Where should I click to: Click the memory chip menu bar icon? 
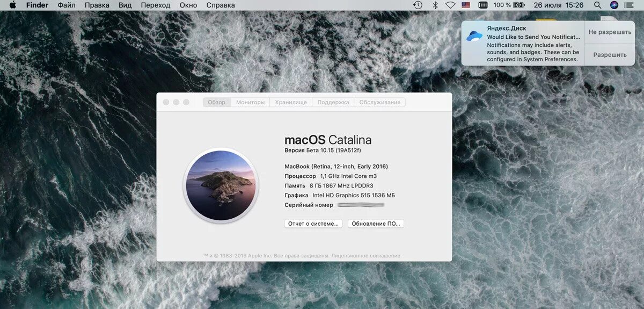483,5
